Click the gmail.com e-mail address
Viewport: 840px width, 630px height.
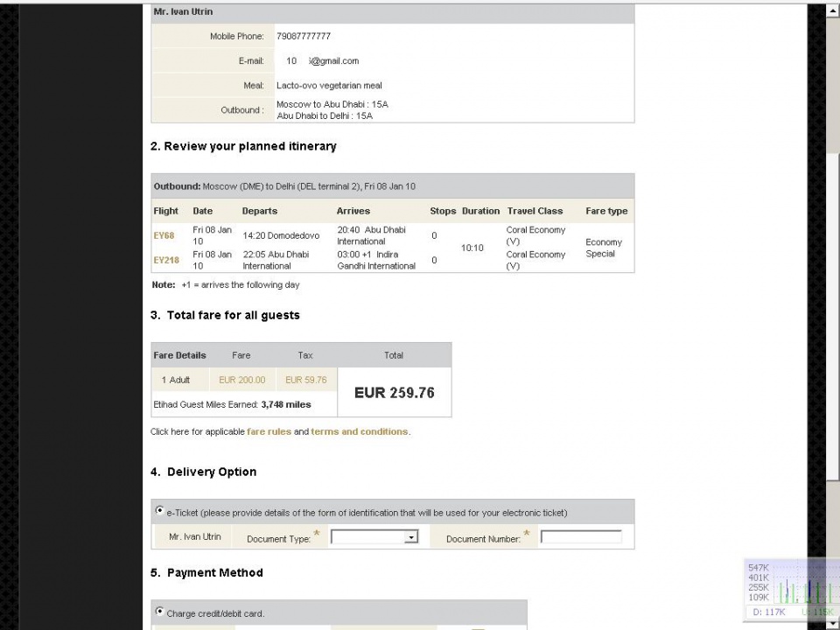point(324,61)
